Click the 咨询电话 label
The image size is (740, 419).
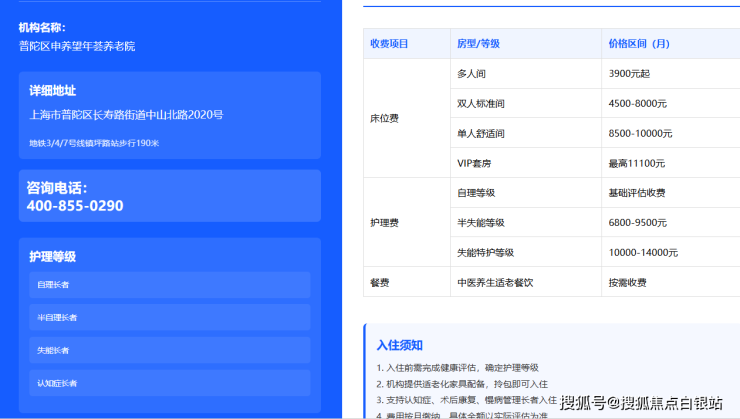(x=57, y=188)
